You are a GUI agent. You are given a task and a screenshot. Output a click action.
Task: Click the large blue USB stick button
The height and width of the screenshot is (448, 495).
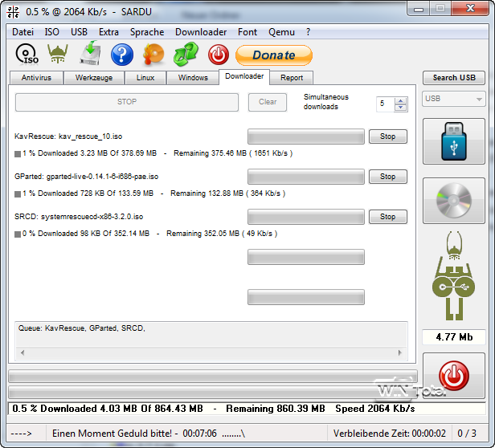click(x=454, y=141)
